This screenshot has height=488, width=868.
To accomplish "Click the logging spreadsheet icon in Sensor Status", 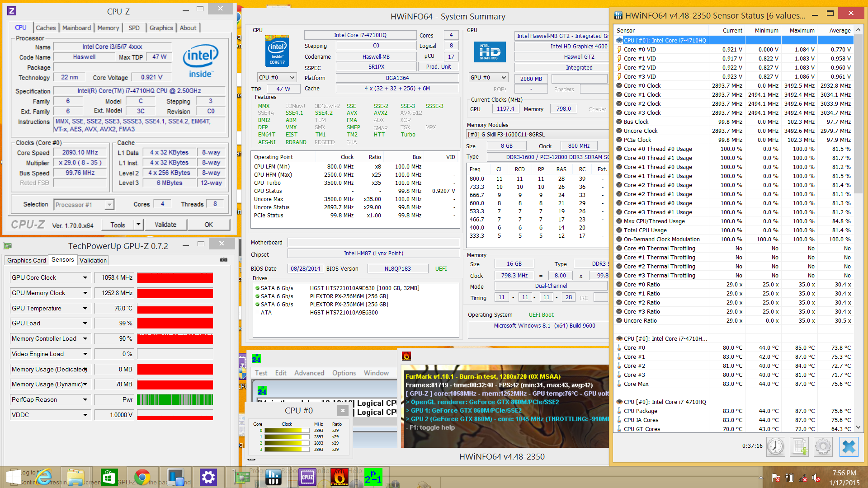I will [x=799, y=447].
